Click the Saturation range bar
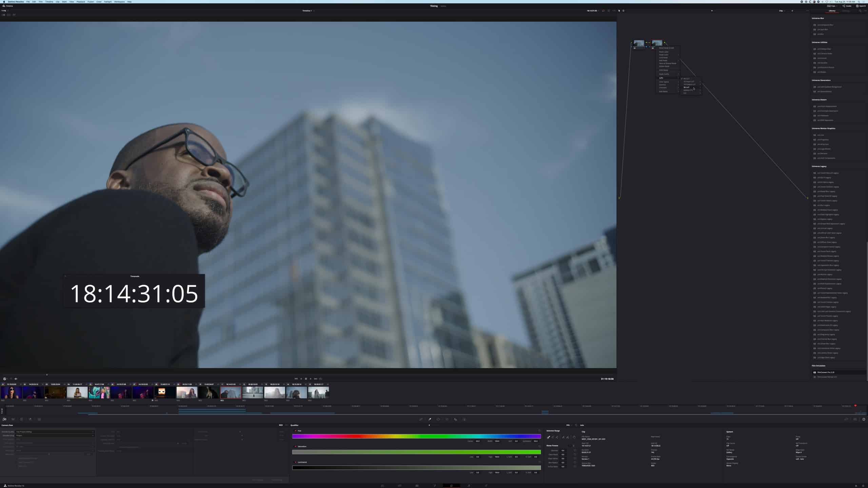 click(416, 452)
